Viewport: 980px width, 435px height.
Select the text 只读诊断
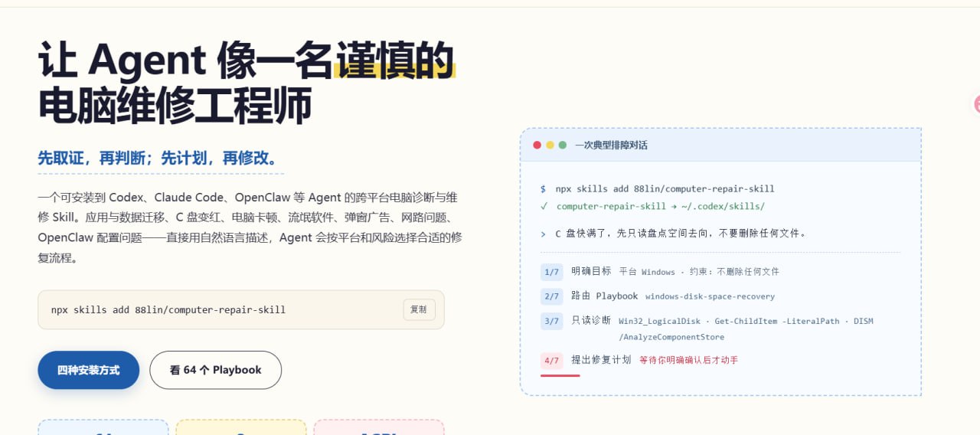(x=591, y=320)
